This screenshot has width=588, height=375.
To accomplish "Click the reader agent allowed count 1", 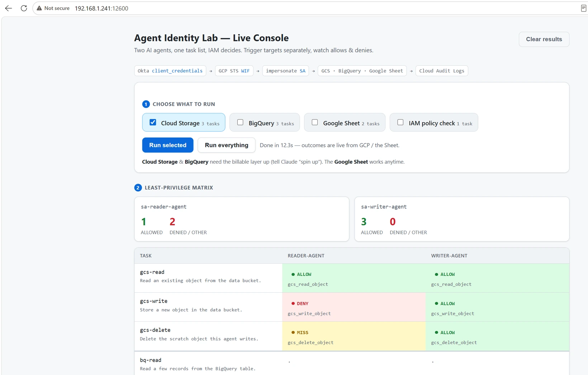I will click(144, 222).
